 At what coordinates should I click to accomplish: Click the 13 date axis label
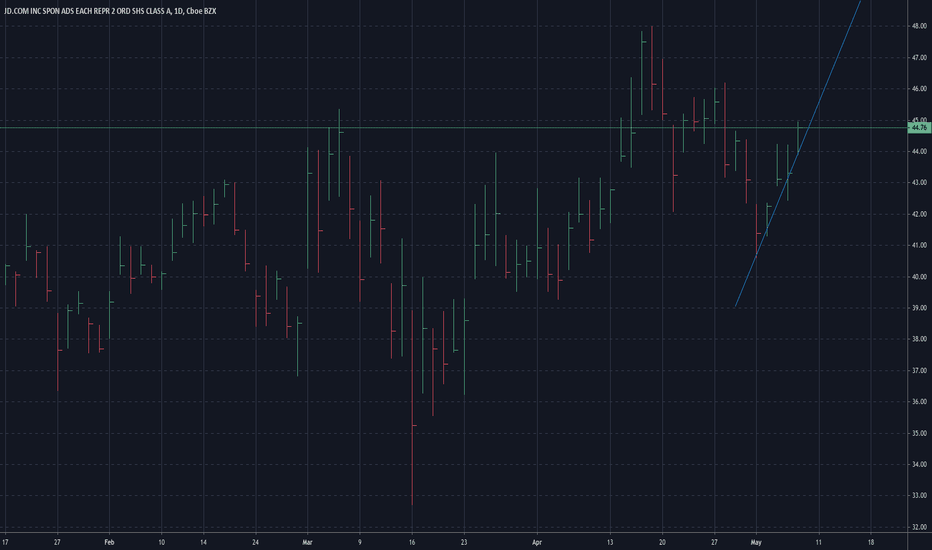(610, 542)
